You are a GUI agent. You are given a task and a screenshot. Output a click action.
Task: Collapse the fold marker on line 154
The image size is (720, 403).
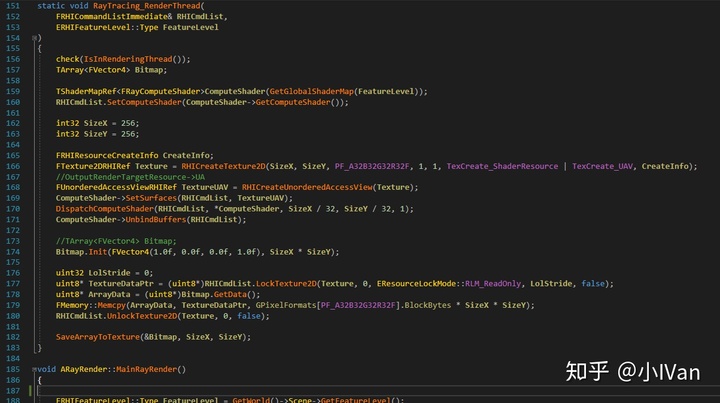(34, 38)
